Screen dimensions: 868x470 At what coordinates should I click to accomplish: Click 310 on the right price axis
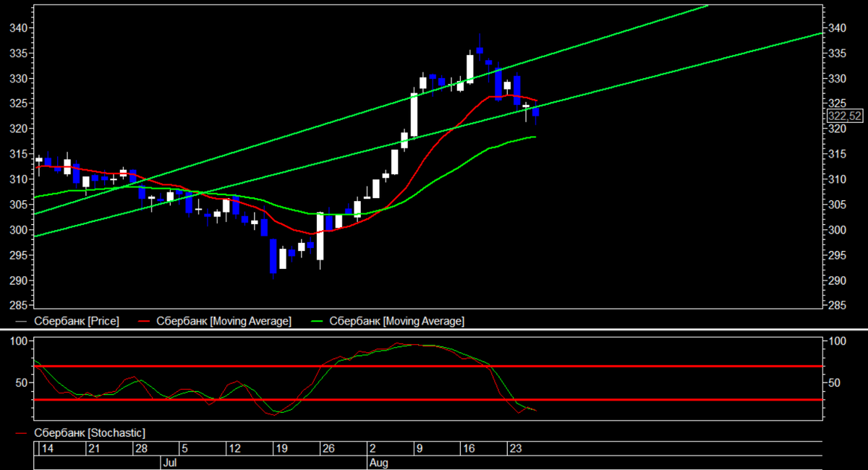coord(838,179)
